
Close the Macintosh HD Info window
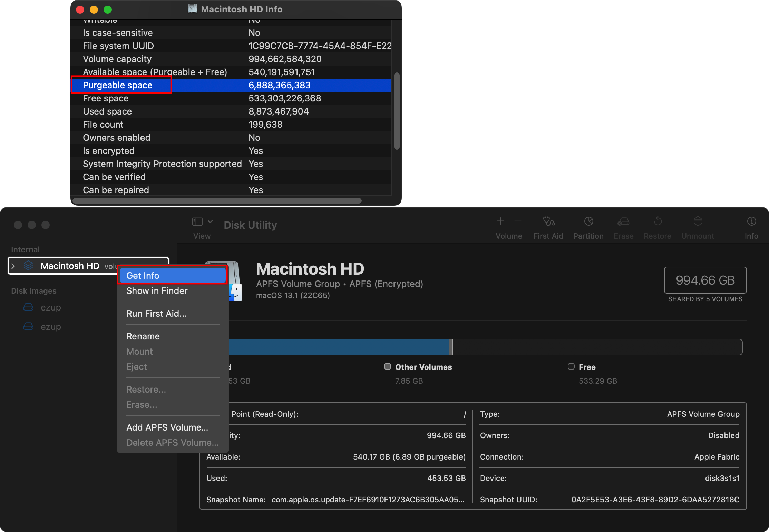(80, 10)
